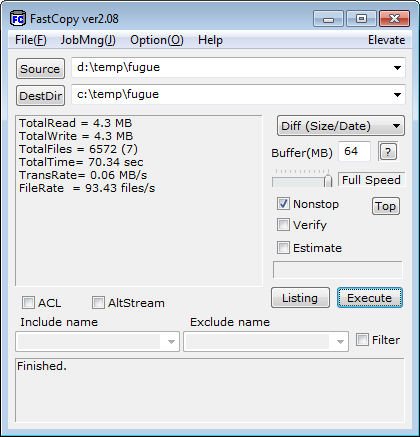This screenshot has width=420, height=437.
Task: Open the JobMng(J) menu
Action: (88, 40)
